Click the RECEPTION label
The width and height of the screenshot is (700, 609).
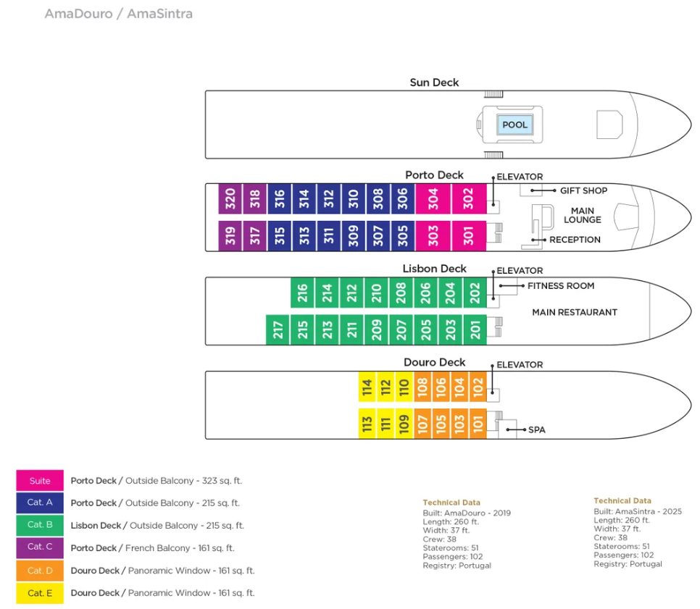click(x=575, y=240)
